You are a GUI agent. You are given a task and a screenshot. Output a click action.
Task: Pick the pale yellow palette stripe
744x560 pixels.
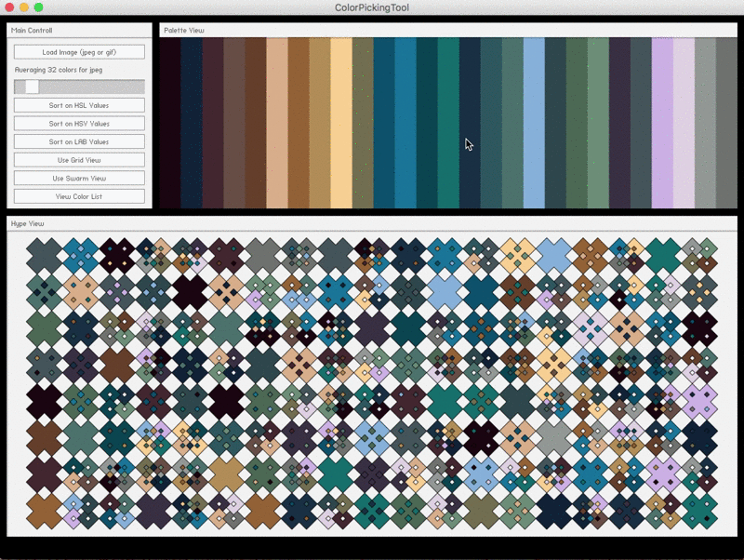[x=341, y=123]
